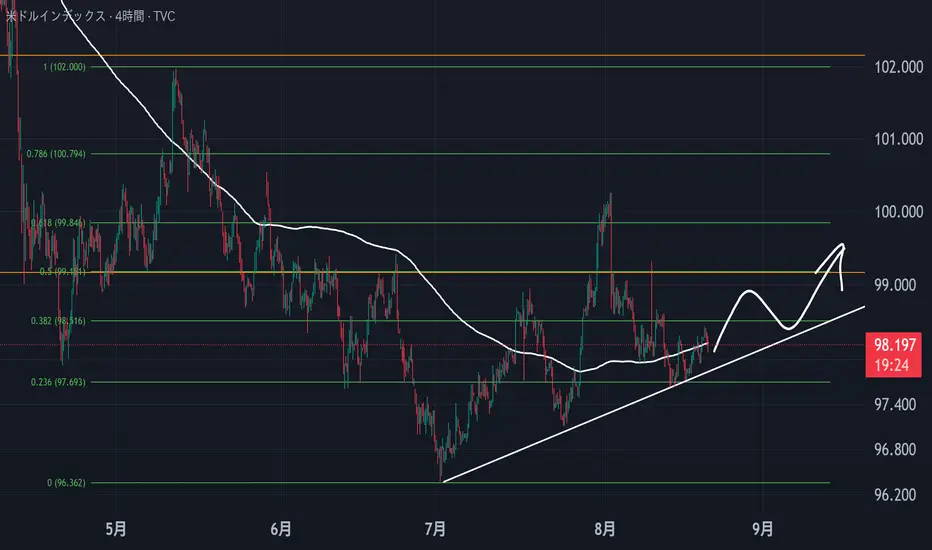Select the 0.236 (97.693) Fibonacci label
932x550 pixels.
point(58,382)
